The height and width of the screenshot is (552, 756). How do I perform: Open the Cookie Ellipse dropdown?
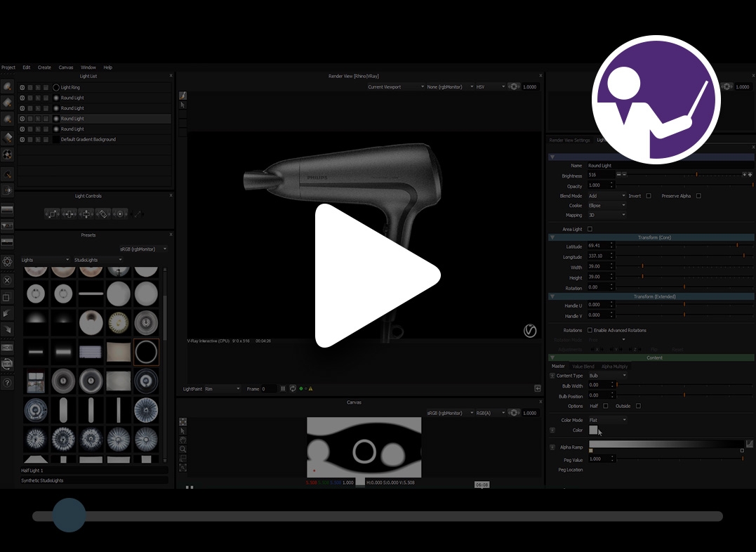point(606,206)
